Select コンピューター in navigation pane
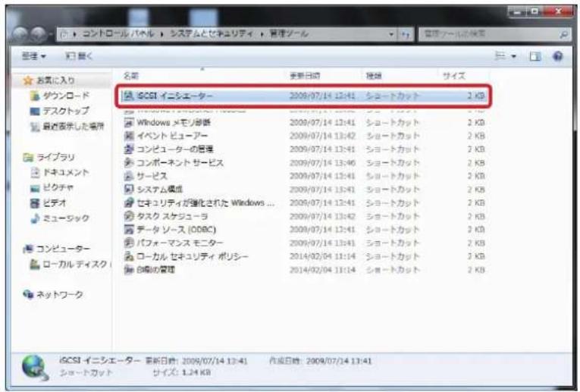The image size is (580, 392). point(62,249)
